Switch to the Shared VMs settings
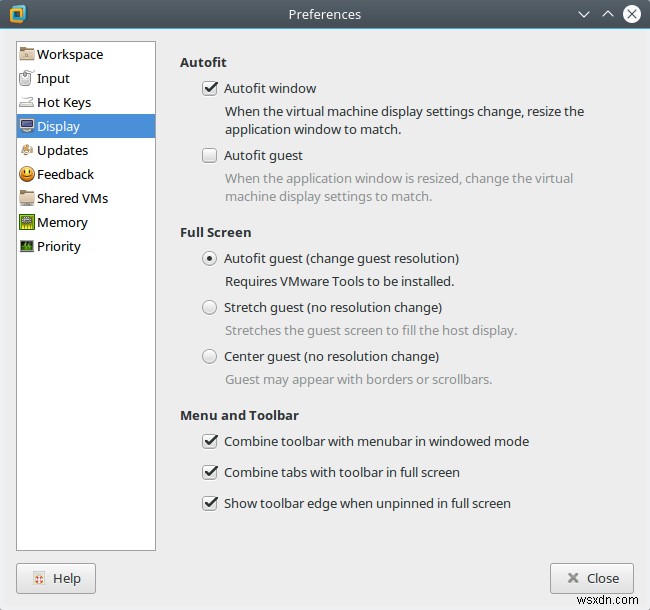650x610 pixels. pos(86,198)
